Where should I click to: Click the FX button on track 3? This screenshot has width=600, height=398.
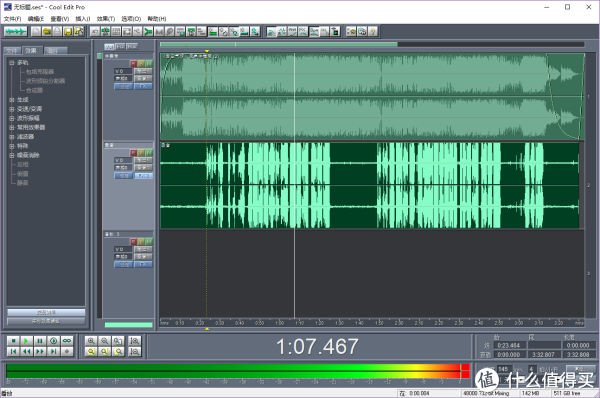(143, 264)
